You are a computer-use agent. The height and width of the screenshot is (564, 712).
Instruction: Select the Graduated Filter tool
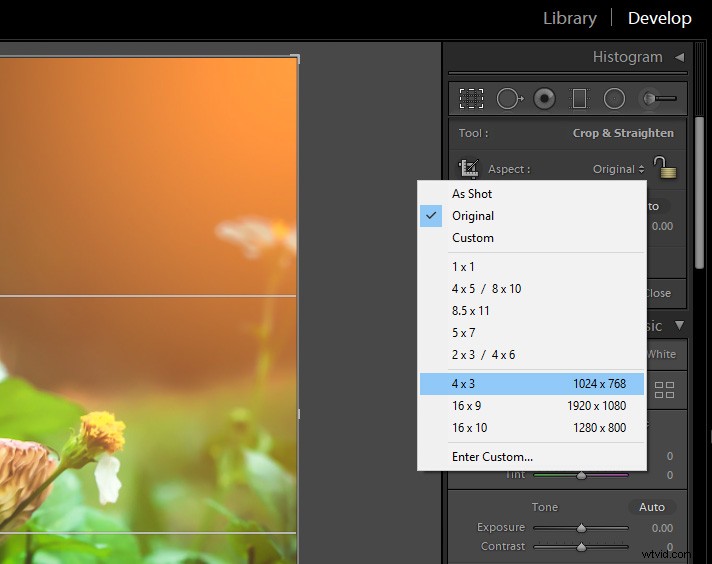[x=579, y=99]
